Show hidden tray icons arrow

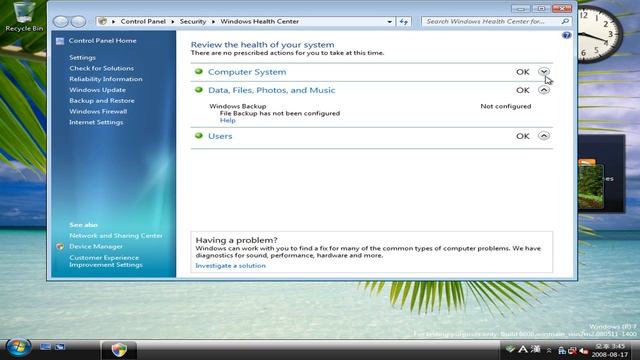pyautogui.click(x=549, y=350)
